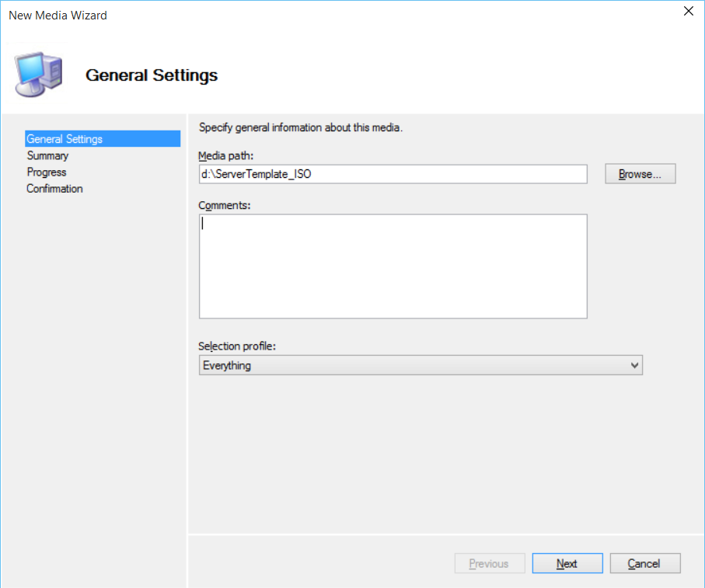Viewport: 705px width, 588px height.
Task: Select General Settings step in sidebar
Action: coord(65,139)
